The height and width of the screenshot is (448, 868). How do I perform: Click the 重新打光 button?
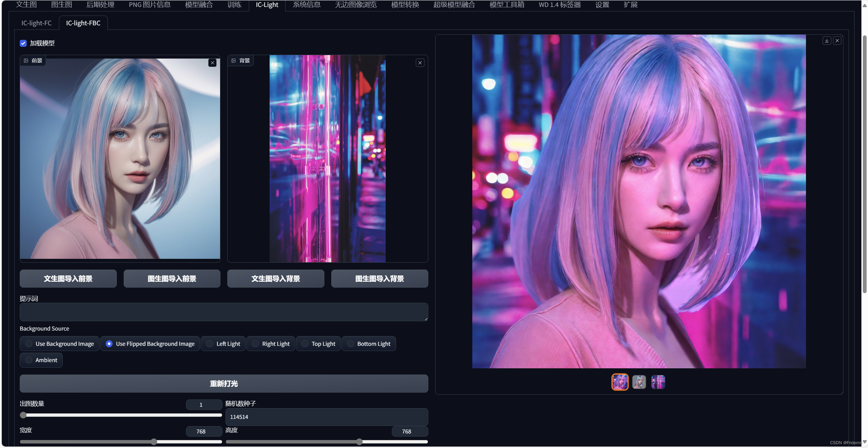click(223, 384)
